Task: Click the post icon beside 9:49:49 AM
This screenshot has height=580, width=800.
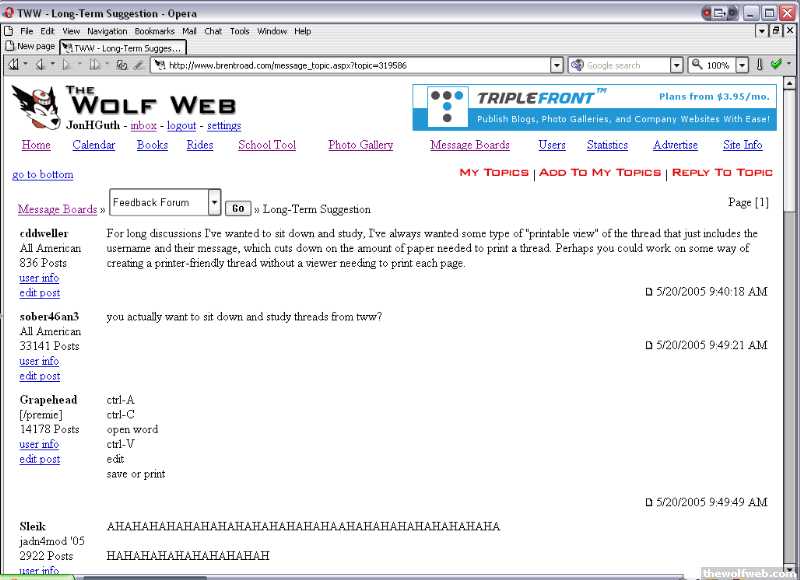Action: coord(648,502)
